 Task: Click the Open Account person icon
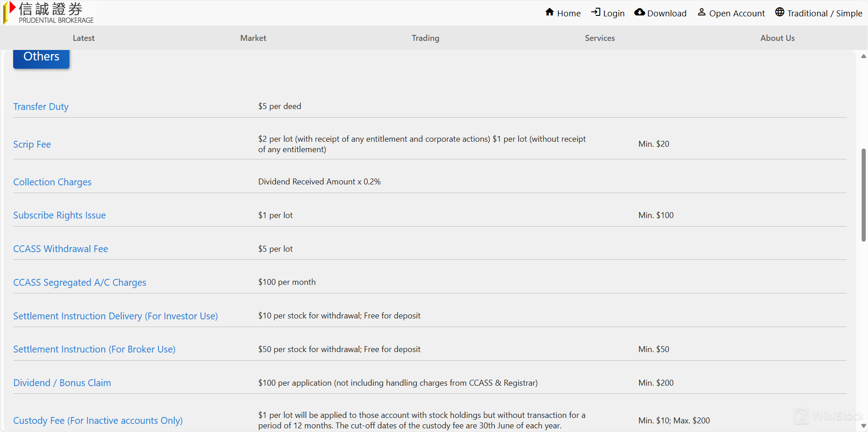click(701, 12)
